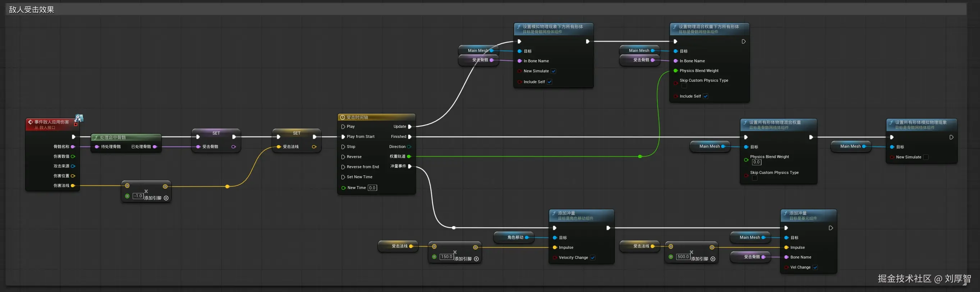Click the Reverse exec pin on the timeline
The image size is (980, 292).
pos(343,157)
